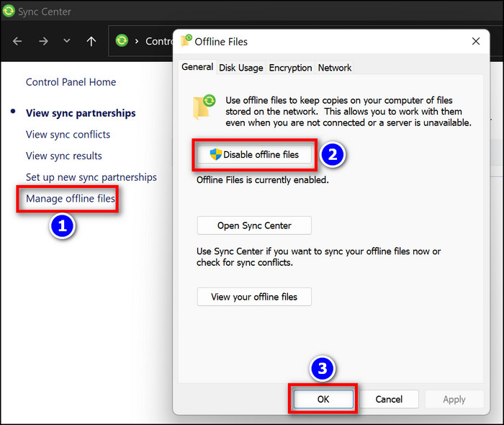This screenshot has height=425, width=504.
Task: Open recent locations dropdown chevron
Action: click(67, 41)
